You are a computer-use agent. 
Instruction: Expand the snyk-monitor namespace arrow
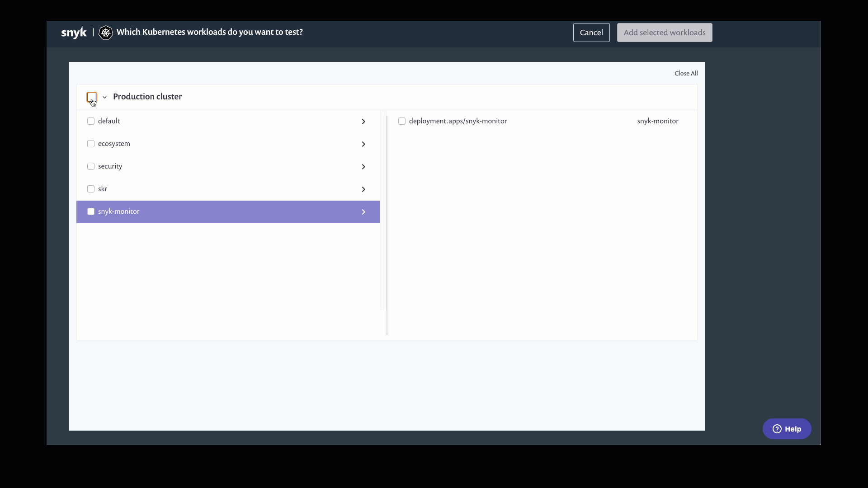click(x=363, y=212)
